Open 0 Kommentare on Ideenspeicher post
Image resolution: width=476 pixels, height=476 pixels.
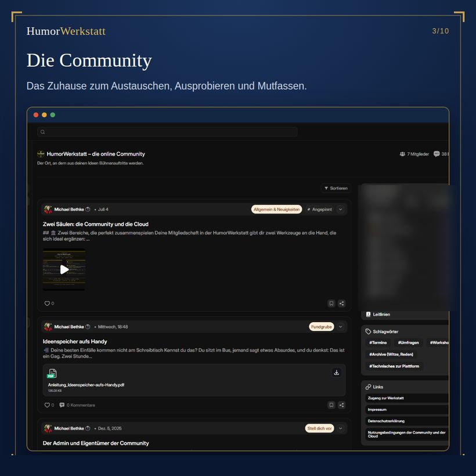[77, 405]
